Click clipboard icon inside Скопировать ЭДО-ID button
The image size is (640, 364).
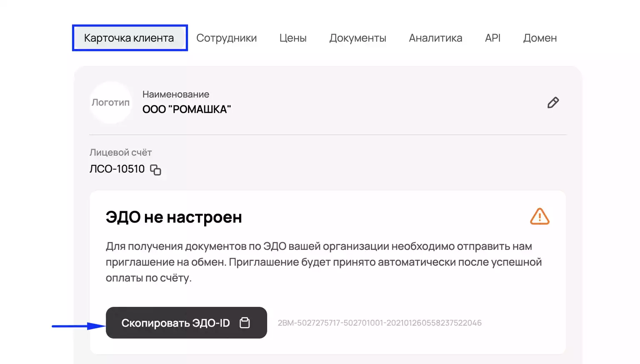[245, 323]
